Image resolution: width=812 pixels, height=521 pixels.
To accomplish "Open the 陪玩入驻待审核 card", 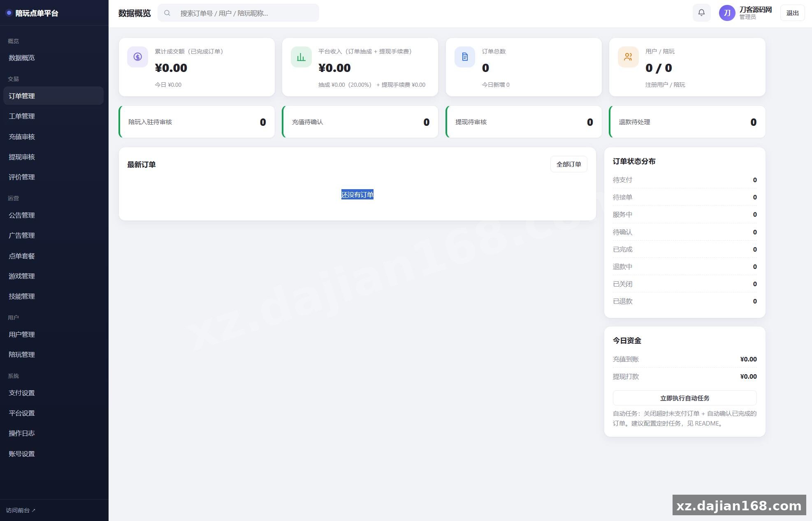I will click(197, 122).
